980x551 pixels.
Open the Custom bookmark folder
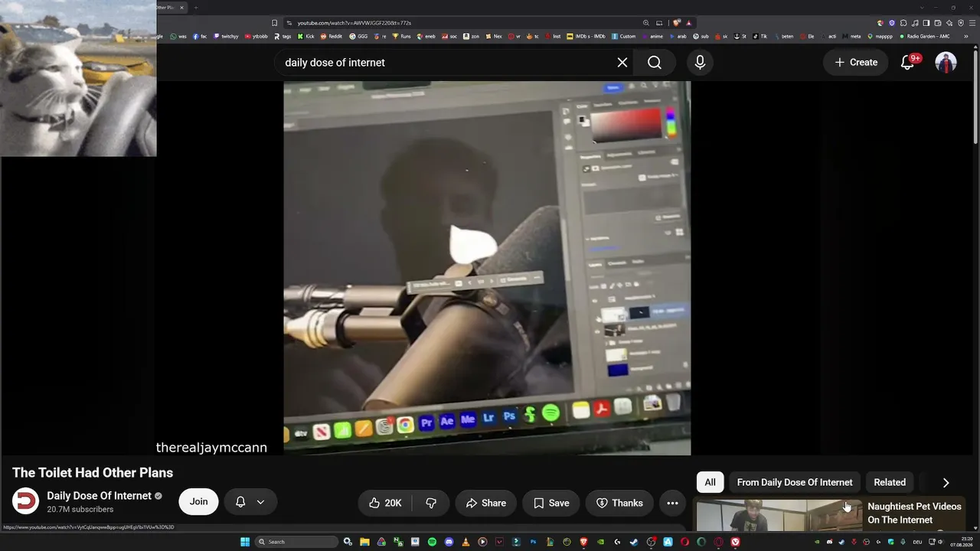623,36
